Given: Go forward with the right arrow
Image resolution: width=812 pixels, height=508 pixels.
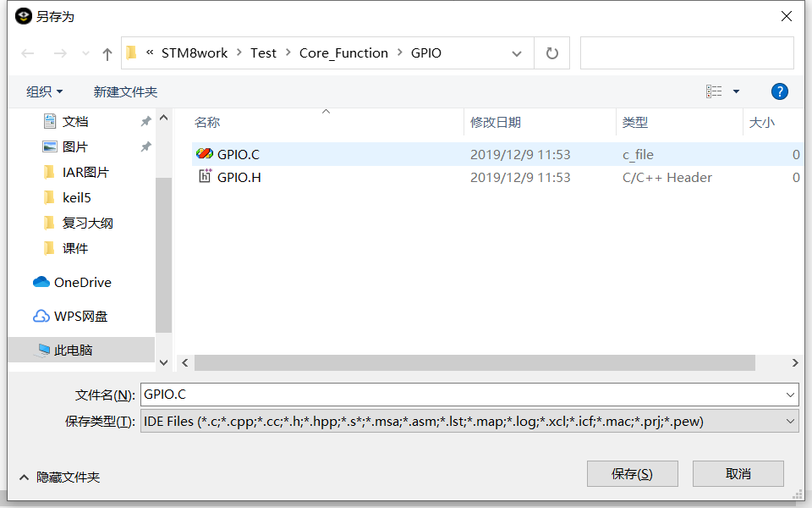Looking at the screenshot, I should [x=60, y=52].
